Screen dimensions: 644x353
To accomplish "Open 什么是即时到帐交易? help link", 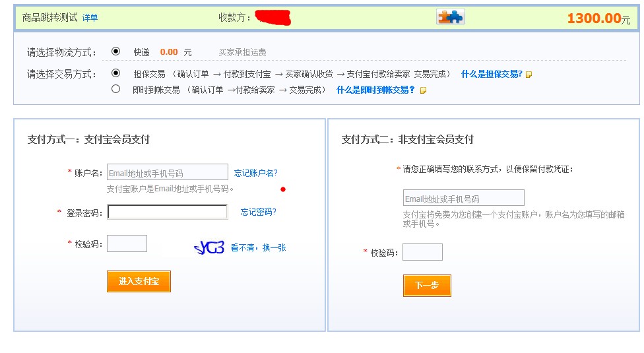I will pyautogui.click(x=375, y=90).
